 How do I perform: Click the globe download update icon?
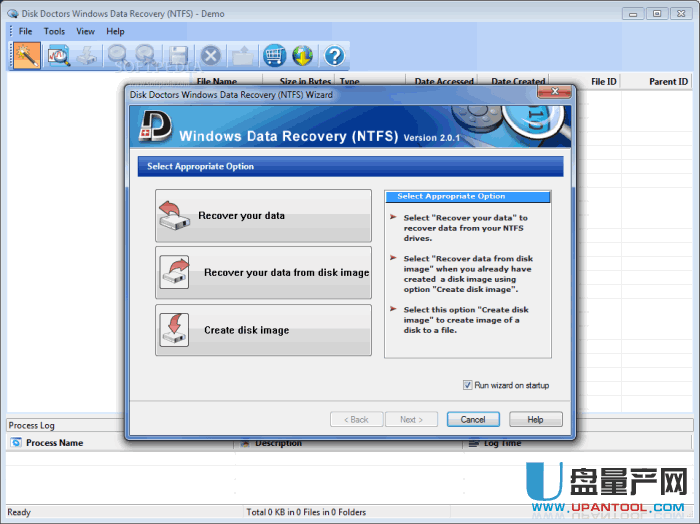coord(303,56)
